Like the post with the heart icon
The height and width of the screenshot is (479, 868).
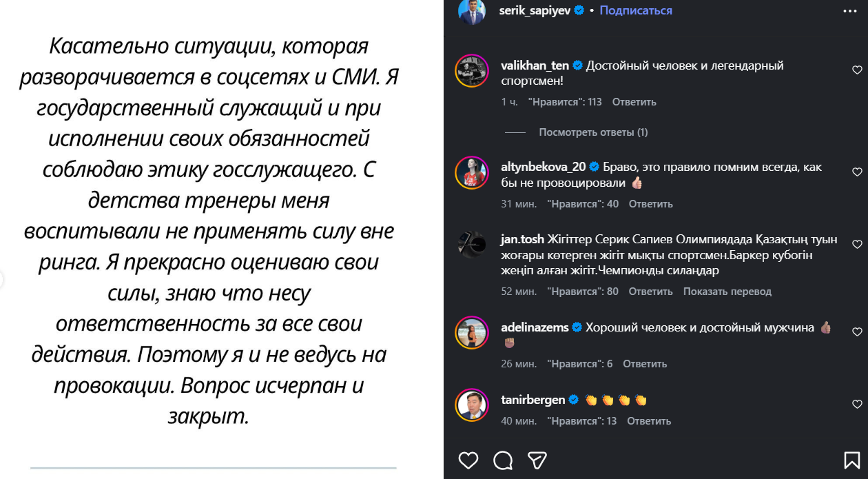(468, 460)
